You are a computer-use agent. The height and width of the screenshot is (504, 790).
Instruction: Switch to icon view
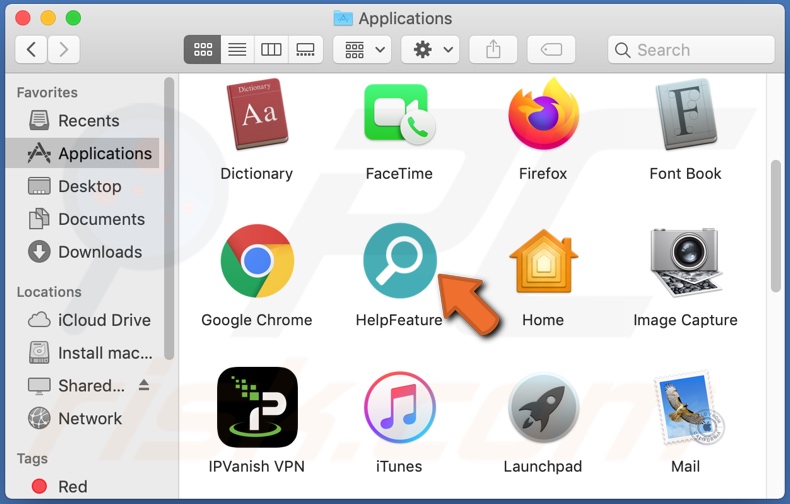pos(203,49)
